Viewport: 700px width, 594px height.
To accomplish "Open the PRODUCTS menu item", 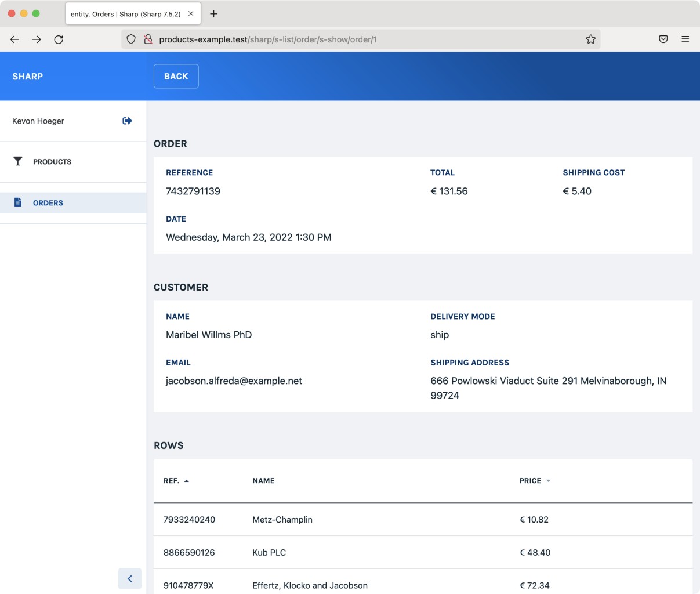I will point(52,162).
